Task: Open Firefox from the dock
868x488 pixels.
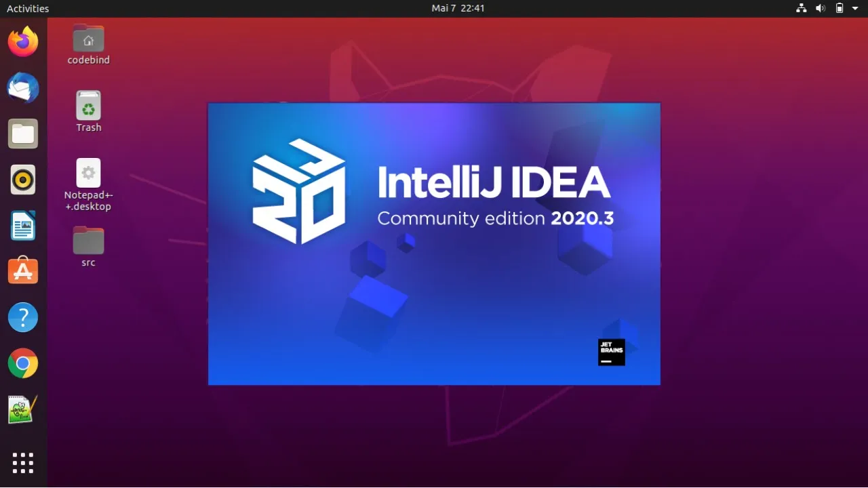Action: (23, 42)
